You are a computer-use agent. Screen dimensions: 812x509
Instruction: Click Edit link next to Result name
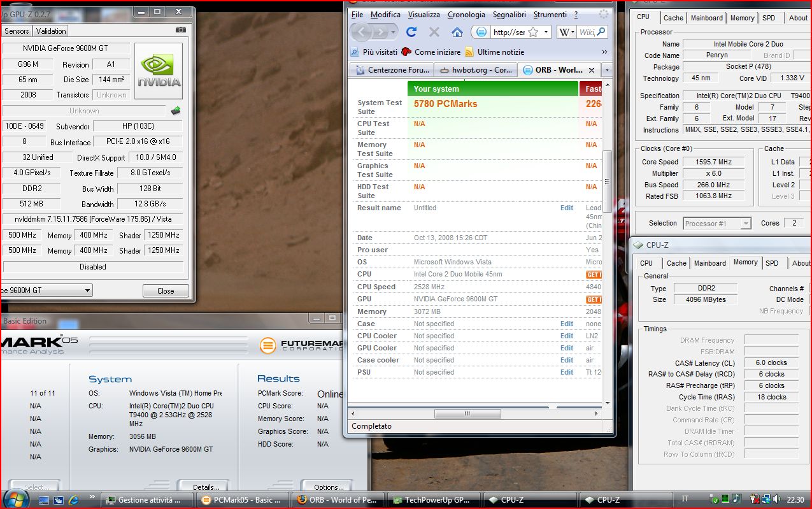tap(567, 208)
